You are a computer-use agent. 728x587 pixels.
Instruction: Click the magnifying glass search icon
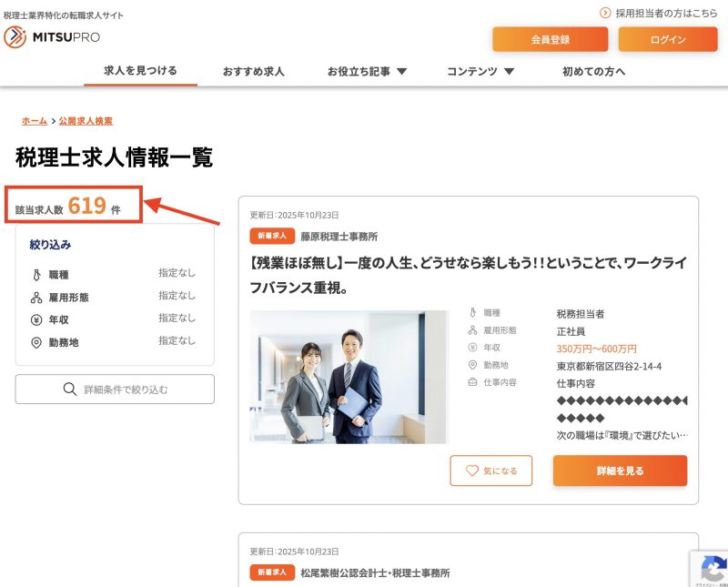point(69,390)
